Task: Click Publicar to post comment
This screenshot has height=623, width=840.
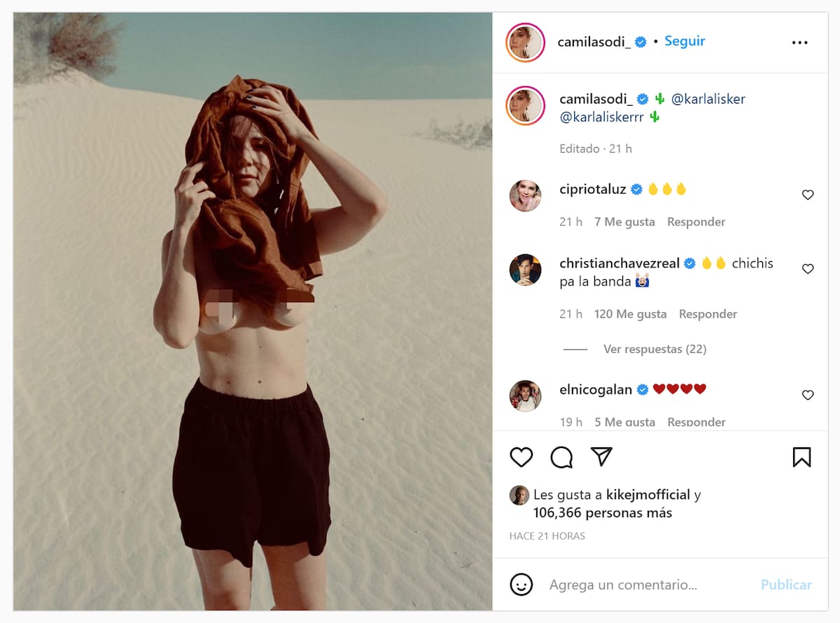Action: tap(786, 584)
